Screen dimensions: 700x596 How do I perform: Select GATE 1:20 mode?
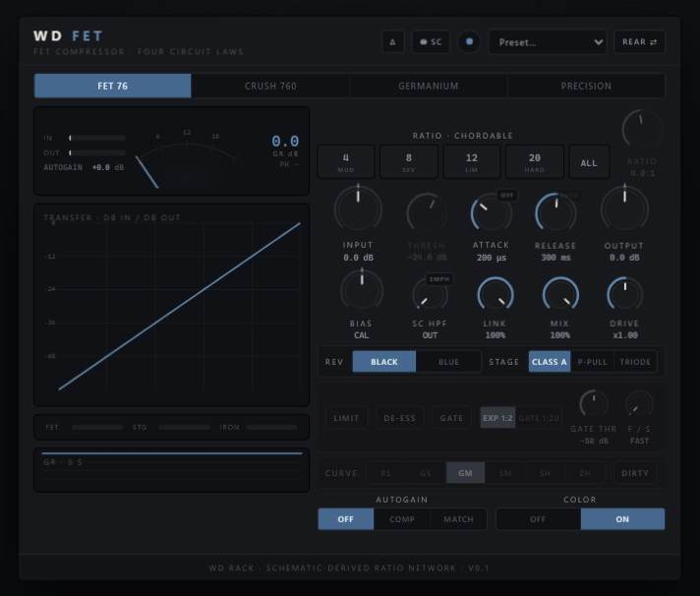[x=539, y=418]
